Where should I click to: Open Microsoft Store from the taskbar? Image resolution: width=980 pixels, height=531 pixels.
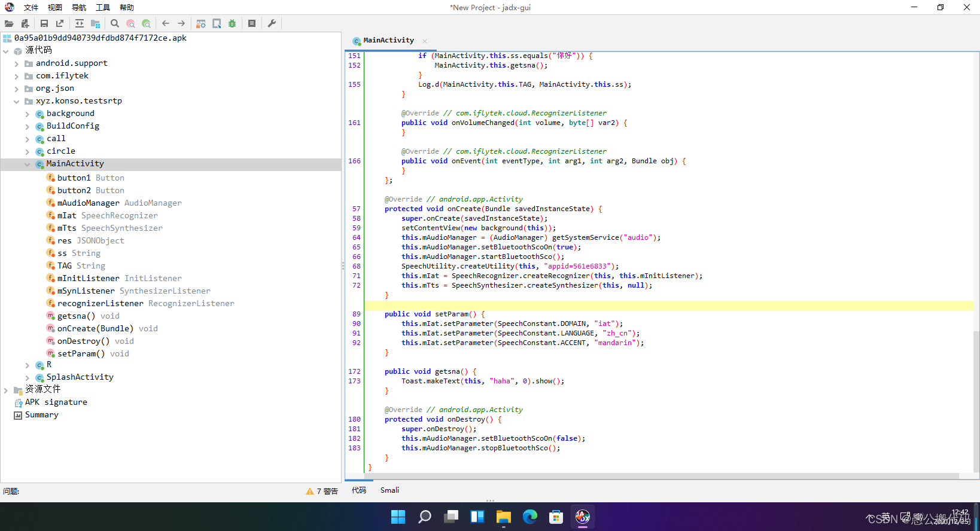click(x=556, y=517)
